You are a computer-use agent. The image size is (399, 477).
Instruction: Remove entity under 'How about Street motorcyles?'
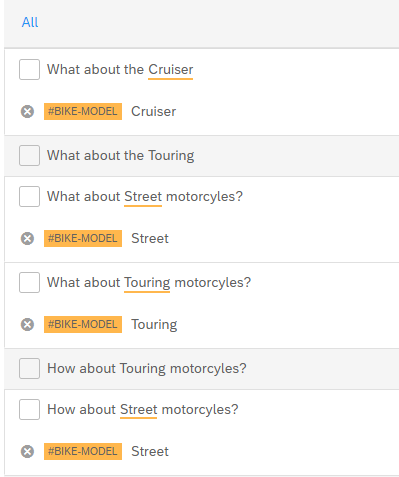[x=27, y=451]
